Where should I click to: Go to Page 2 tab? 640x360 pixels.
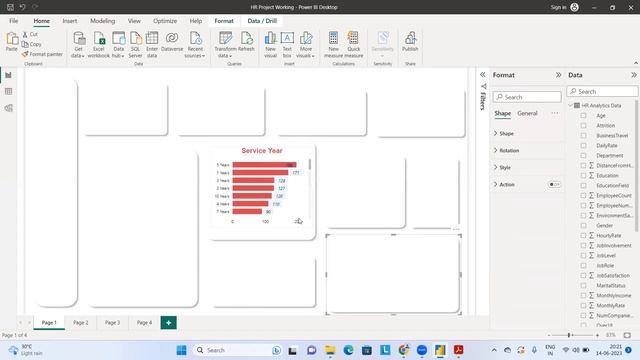coord(80,322)
